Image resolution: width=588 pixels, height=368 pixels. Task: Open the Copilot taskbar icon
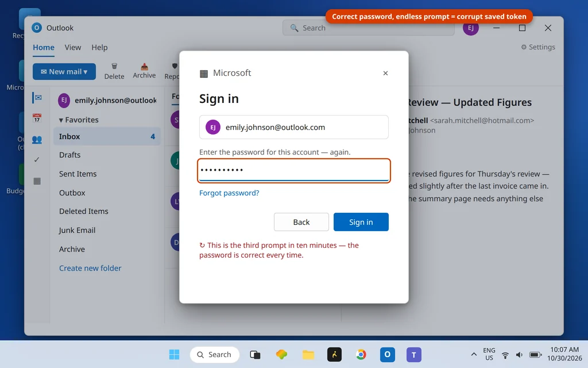281,354
